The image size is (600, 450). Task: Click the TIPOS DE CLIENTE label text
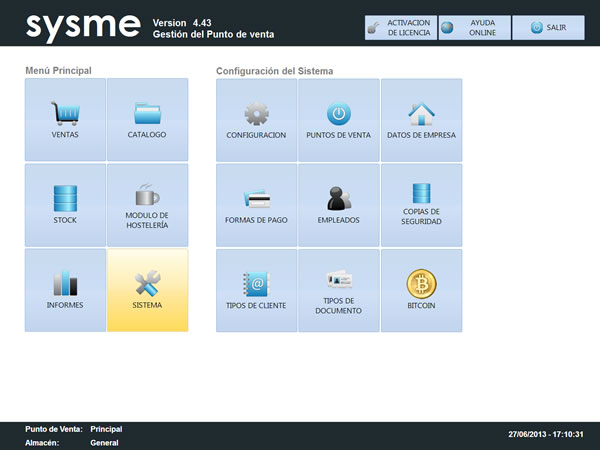click(x=256, y=305)
